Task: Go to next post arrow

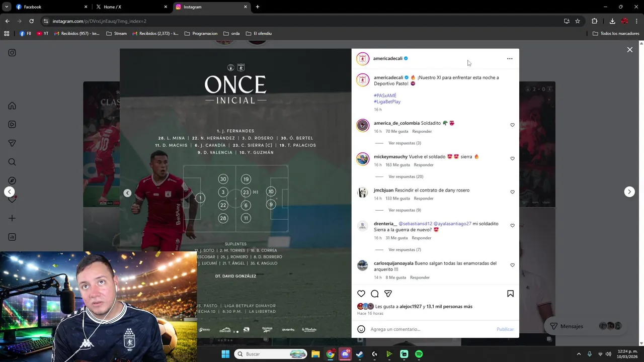Action: 629,192
